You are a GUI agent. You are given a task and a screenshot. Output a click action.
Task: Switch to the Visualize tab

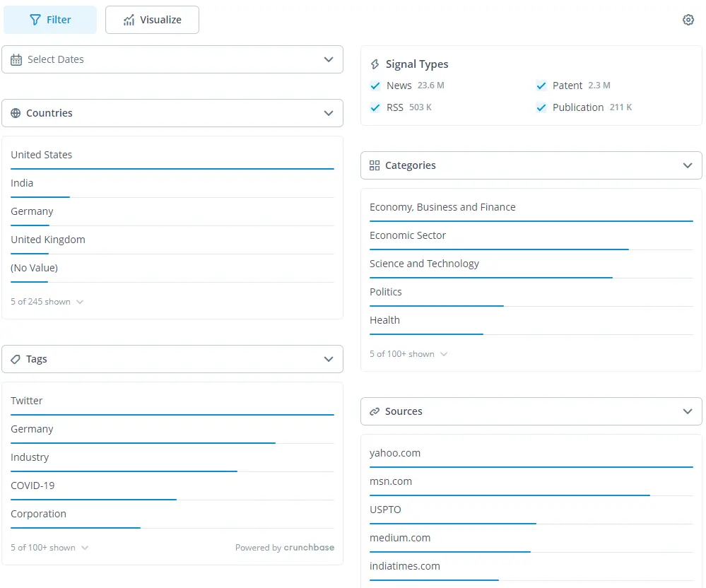coord(152,20)
